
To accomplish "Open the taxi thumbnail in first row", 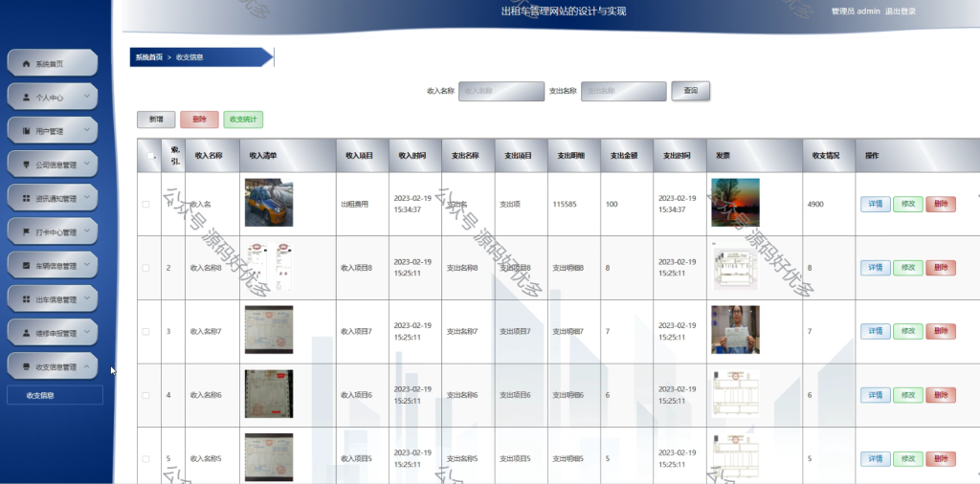I will point(269,203).
